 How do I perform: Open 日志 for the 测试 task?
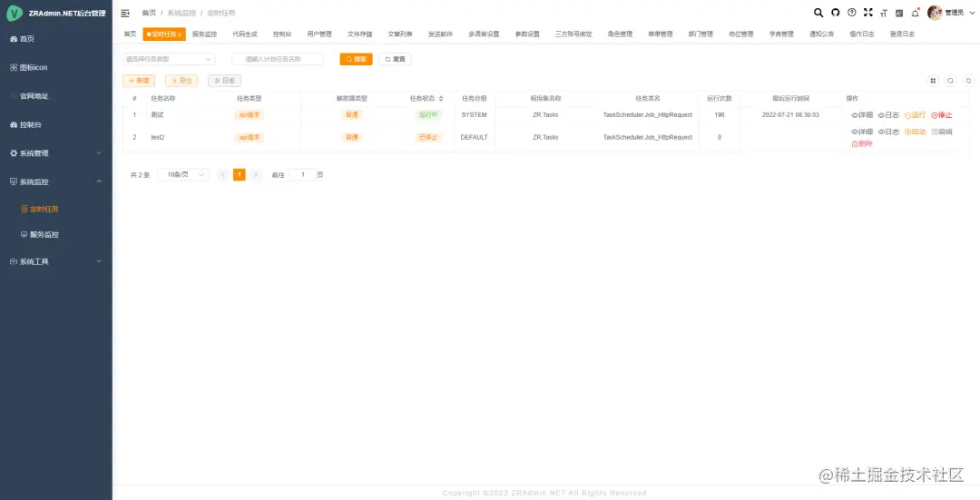click(x=888, y=115)
